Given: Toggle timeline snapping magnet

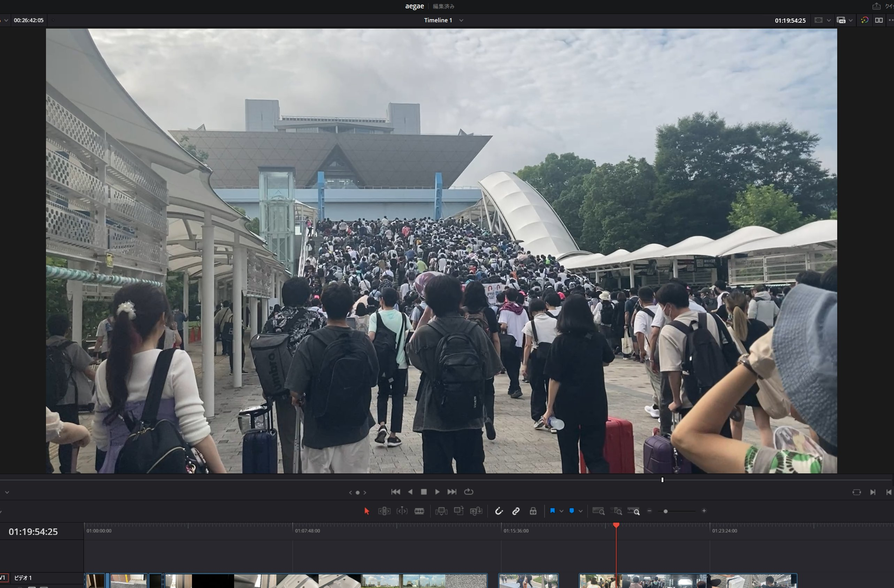Looking at the screenshot, I should pos(499,511).
